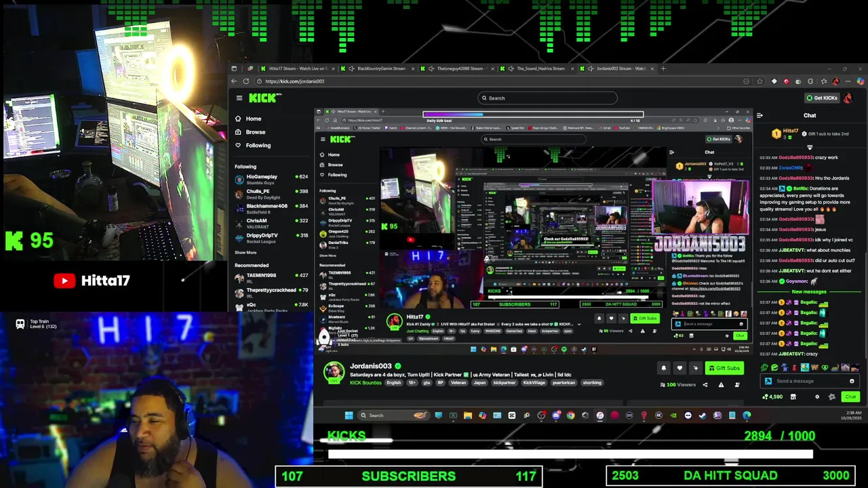The width and height of the screenshot is (868, 488).
Task: Open a new browser tab
Action: tap(663, 68)
